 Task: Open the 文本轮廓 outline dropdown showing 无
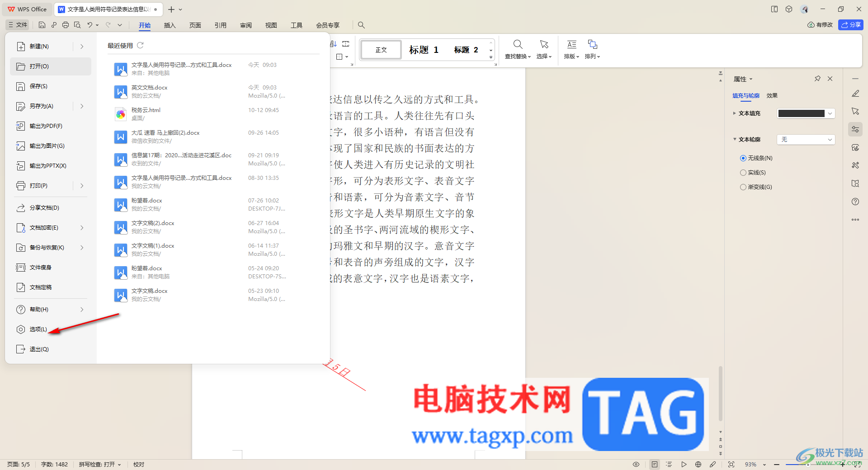coord(806,140)
